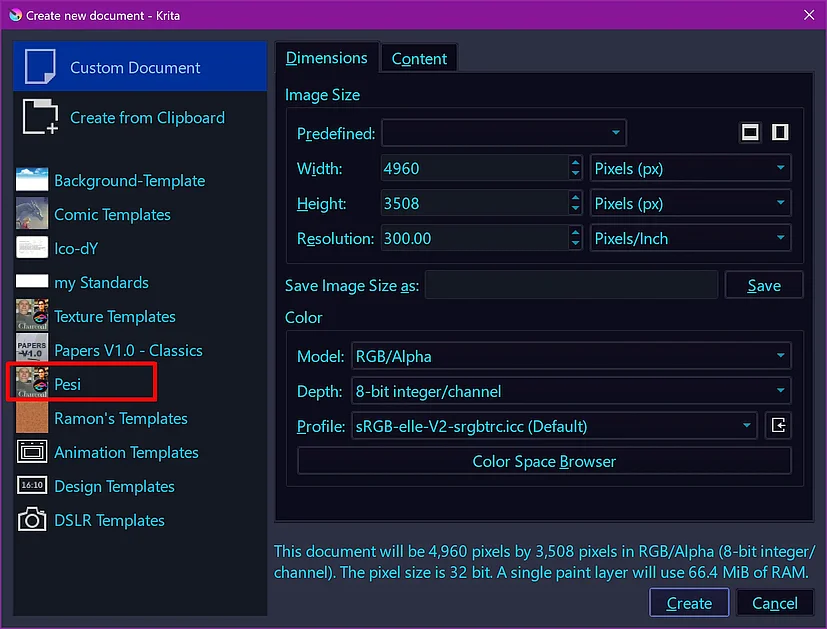827x629 pixels.
Task: Select the Papers V1.0 - Classics label
Action: pyautogui.click(x=128, y=350)
